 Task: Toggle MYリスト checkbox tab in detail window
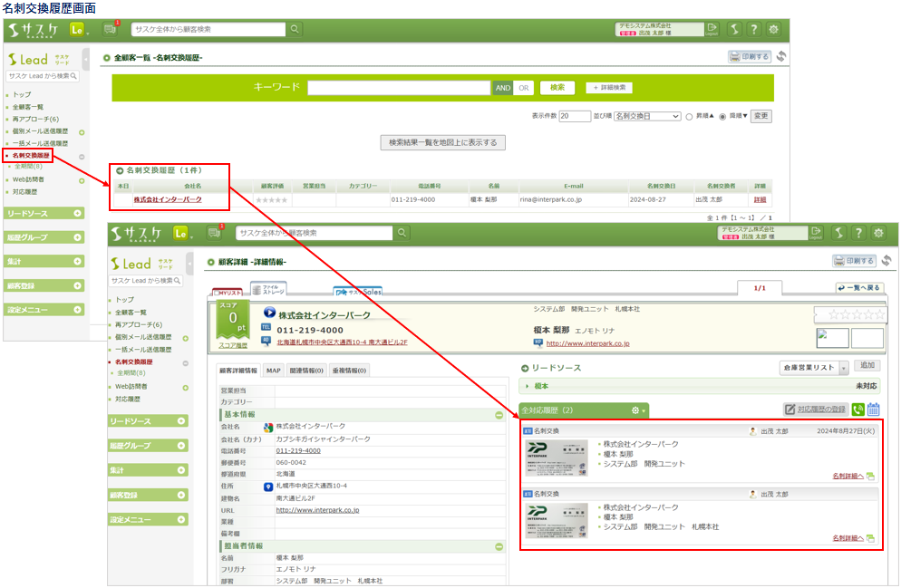tap(228, 293)
